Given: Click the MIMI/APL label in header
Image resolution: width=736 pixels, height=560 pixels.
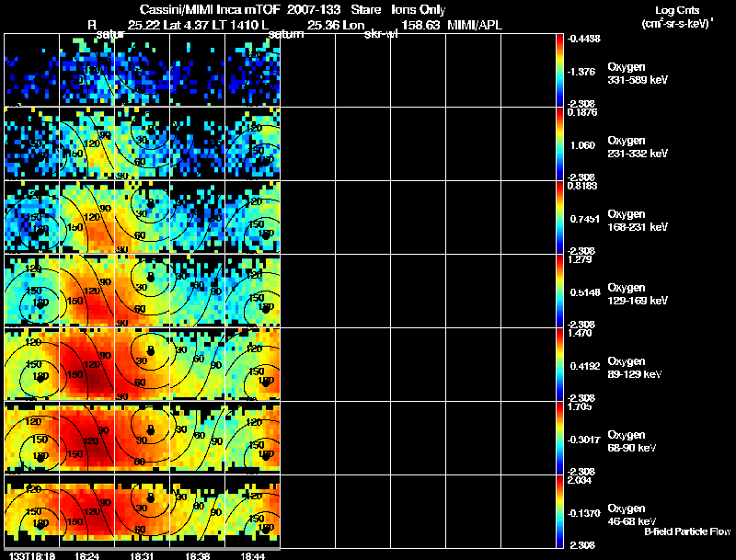Looking at the screenshot, I should (475, 25).
